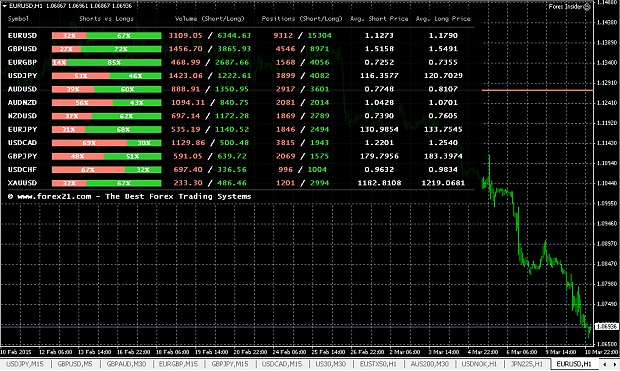Image resolution: width=620 pixels, height=371 pixels.
Task: Click the Positions (Short/Long) column header
Action: click(302, 19)
